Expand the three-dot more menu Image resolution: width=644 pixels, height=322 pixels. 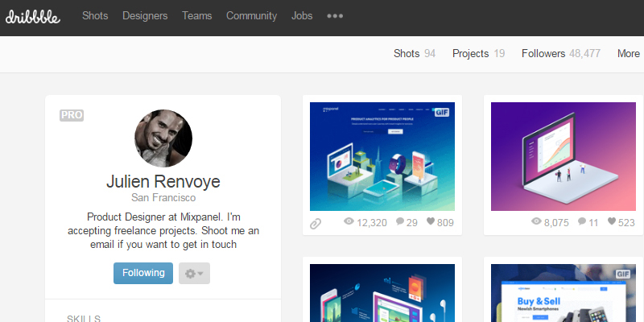point(335,16)
